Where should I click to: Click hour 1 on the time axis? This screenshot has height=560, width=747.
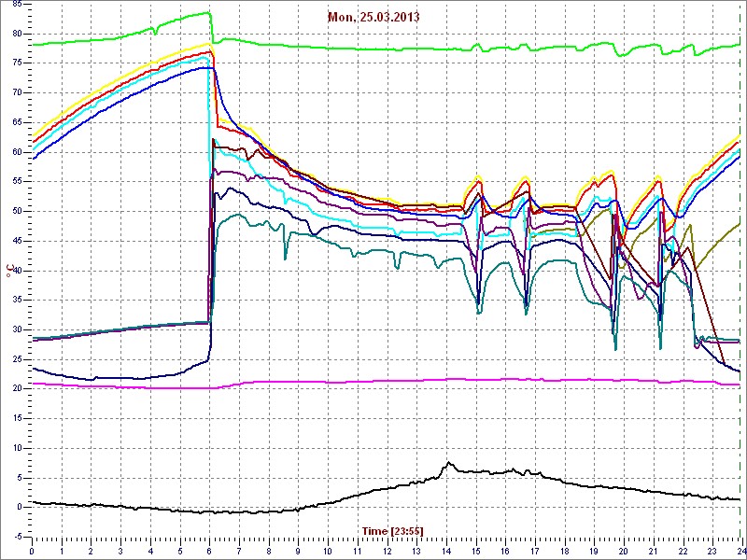tap(62, 551)
